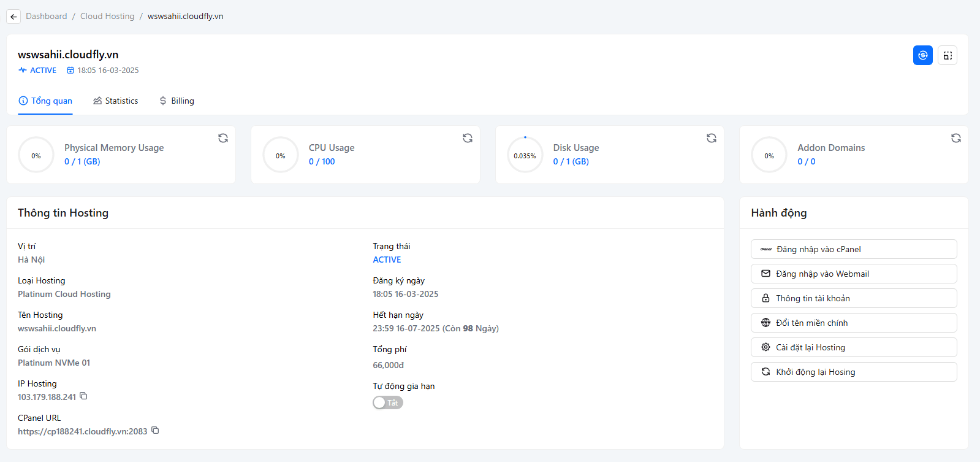This screenshot has height=462, width=980.
Task: Click the back arrow button
Action: click(x=13, y=17)
